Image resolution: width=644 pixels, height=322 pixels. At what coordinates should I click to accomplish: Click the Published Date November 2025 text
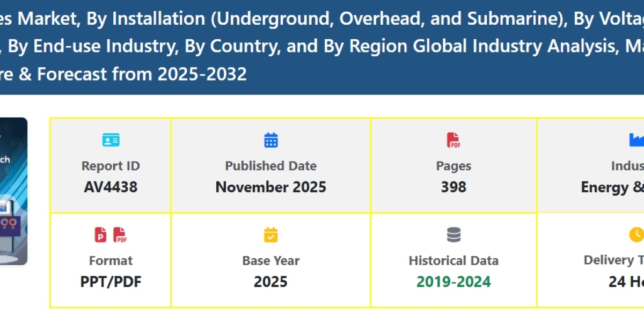pos(270,187)
